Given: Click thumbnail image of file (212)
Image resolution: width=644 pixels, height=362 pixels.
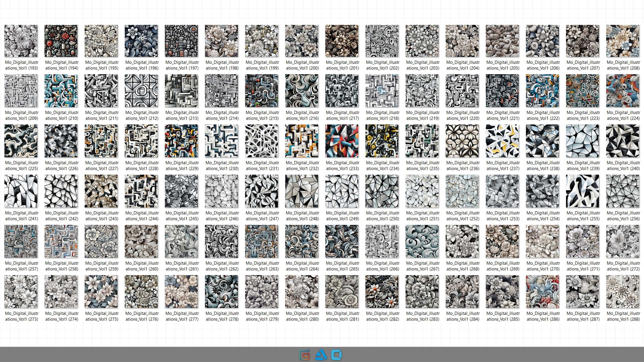Looking at the screenshot, I should pos(141,91).
